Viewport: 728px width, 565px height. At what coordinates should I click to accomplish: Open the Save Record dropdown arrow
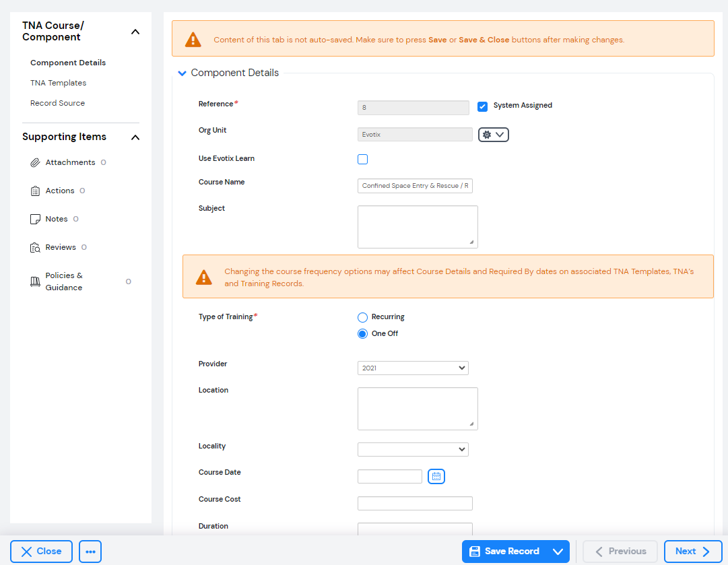coord(558,552)
